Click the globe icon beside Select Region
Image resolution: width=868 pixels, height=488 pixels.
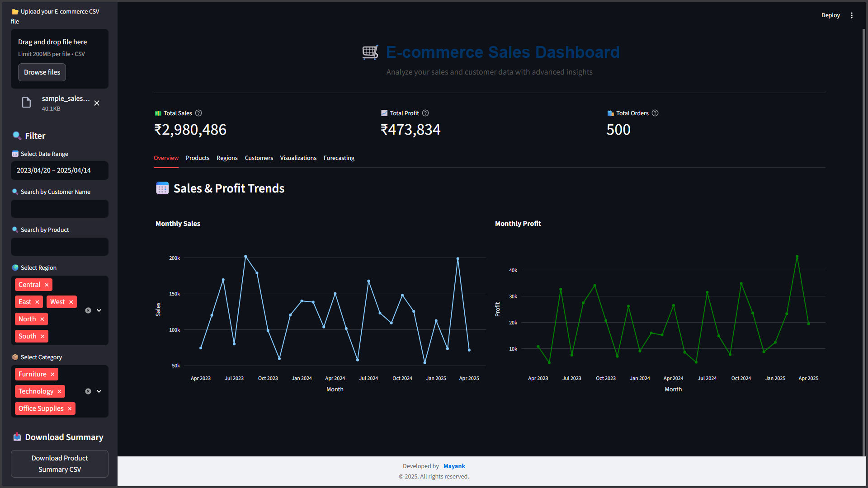click(x=15, y=267)
